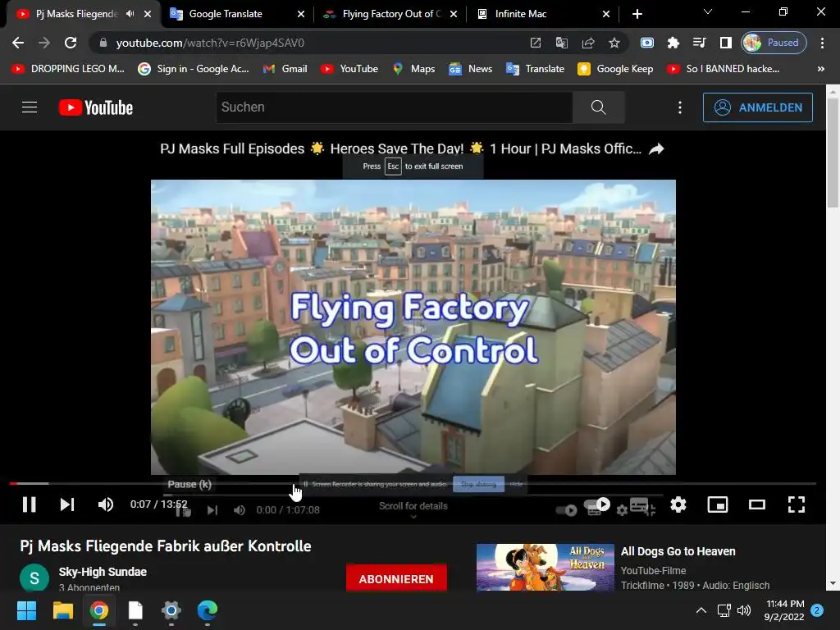Open the media controls icon
The width and height of the screenshot is (840, 630).
pyautogui.click(x=700, y=43)
